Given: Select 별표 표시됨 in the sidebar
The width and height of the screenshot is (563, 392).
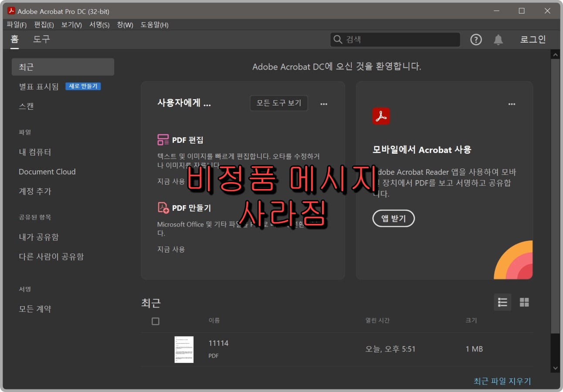Looking at the screenshot, I should coord(39,87).
